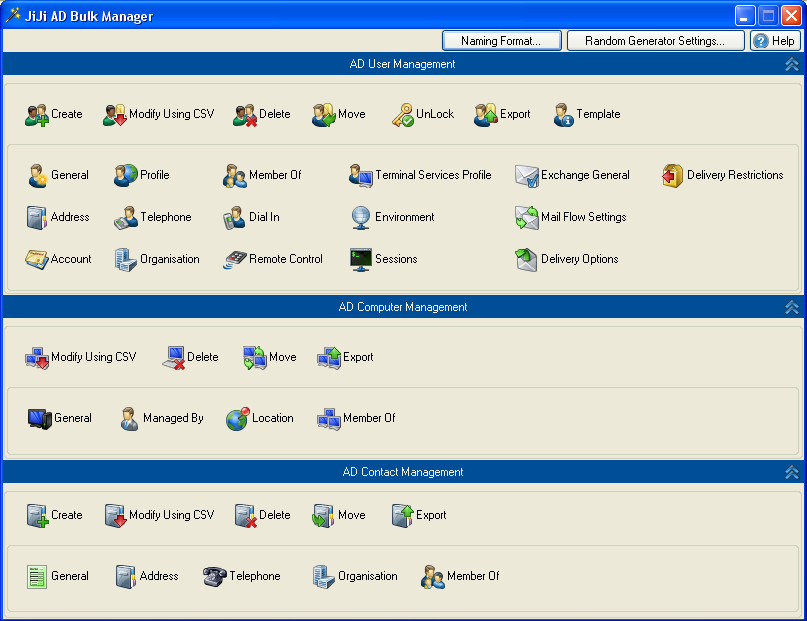Open the computer Member Of icon

(329, 419)
